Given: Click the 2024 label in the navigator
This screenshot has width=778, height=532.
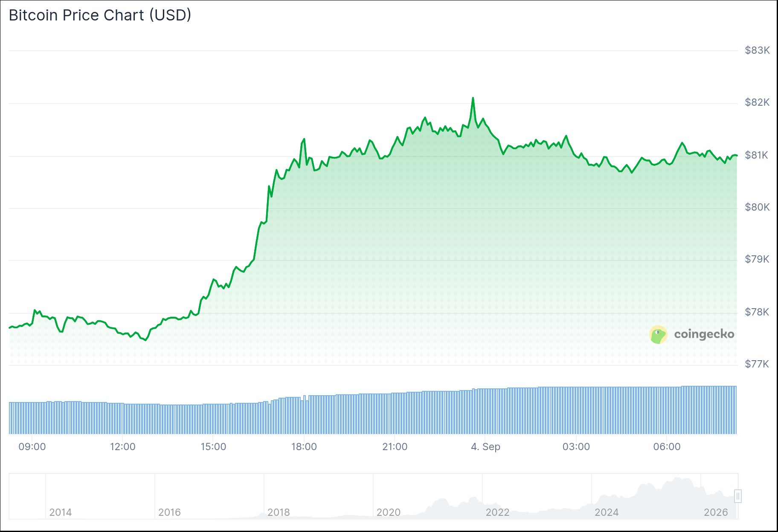Looking at the screenshot, I should pos(607,512).
